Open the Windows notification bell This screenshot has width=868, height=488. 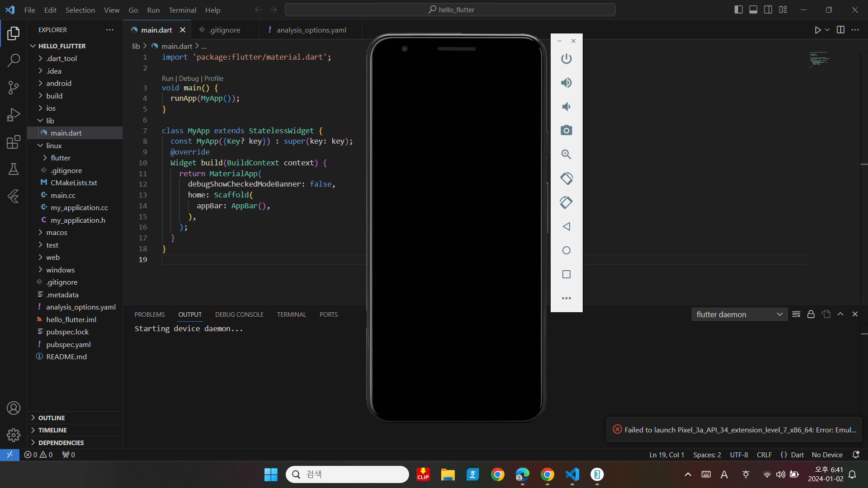(852, 474)
